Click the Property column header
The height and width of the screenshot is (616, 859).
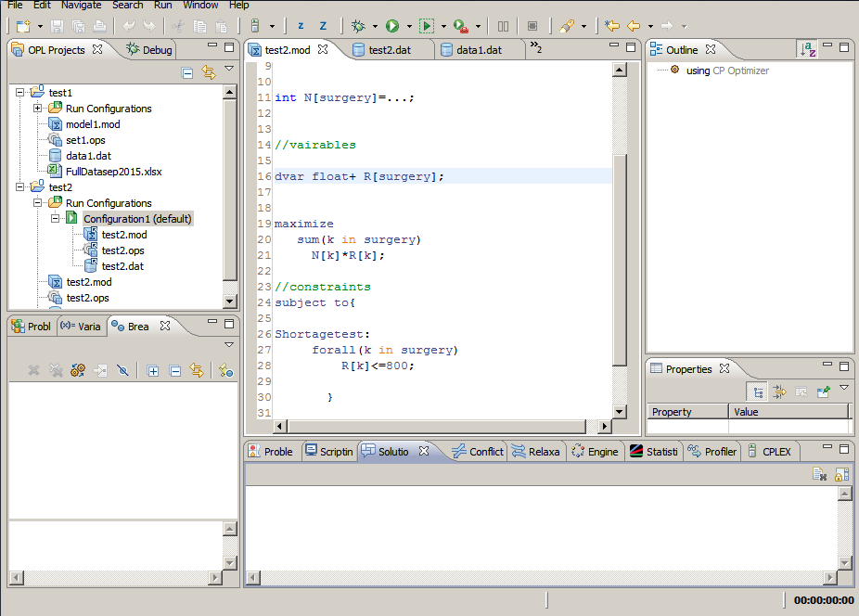(x=687, y=412)
